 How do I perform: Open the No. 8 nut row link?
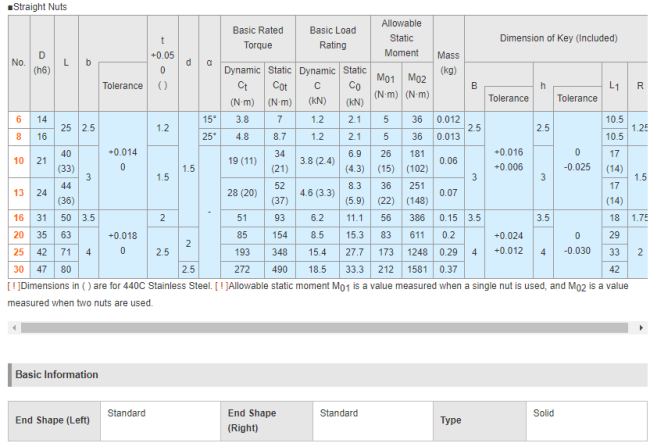[18, 136]
